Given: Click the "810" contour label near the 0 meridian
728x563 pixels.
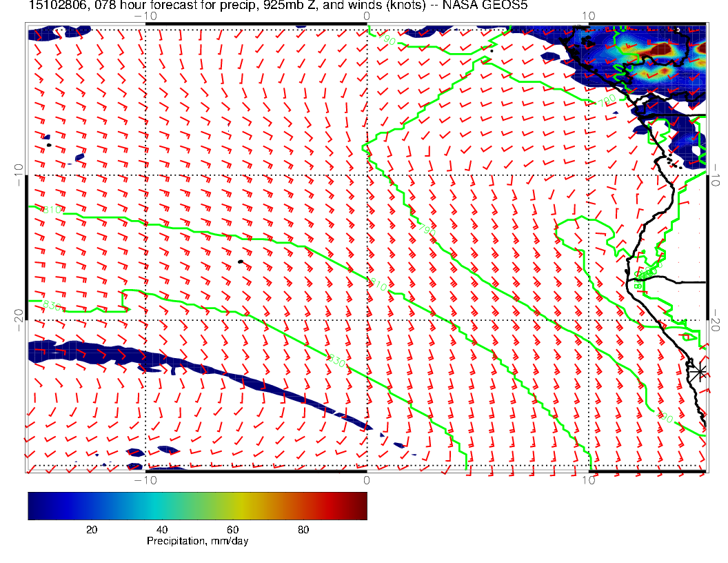Looking at the screenshot, I should (x=378, y=284).
